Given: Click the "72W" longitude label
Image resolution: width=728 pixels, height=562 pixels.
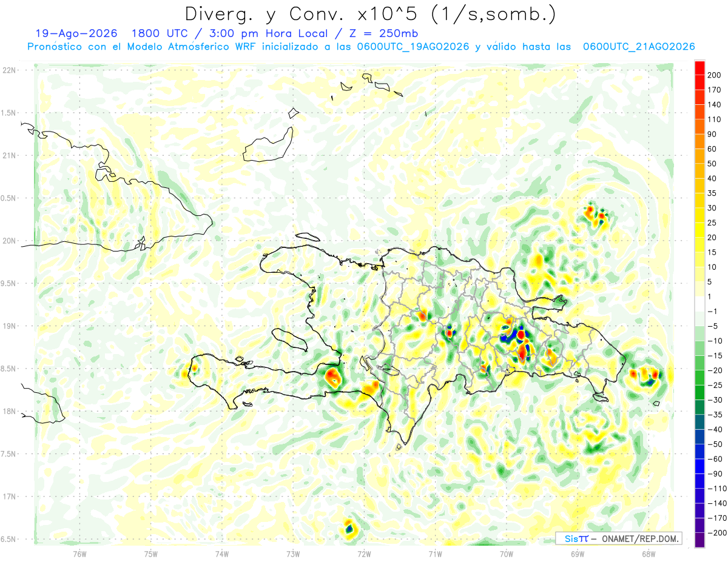Looking at the screenshot, I should [x=364, y=553].
